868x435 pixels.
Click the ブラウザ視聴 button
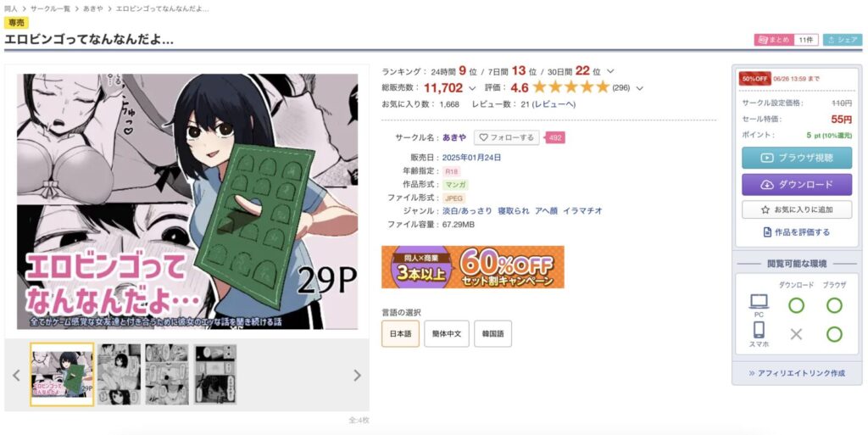point(797,158)
